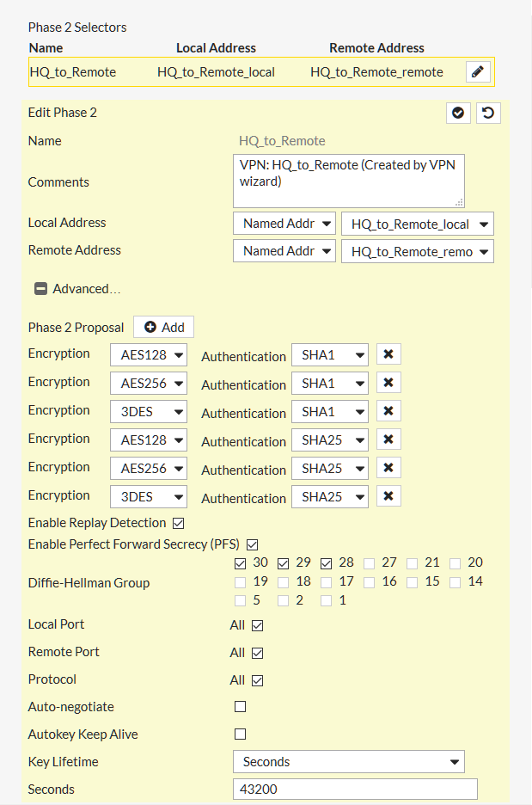Remove the AES128 SHA1 proposal row

388,354
